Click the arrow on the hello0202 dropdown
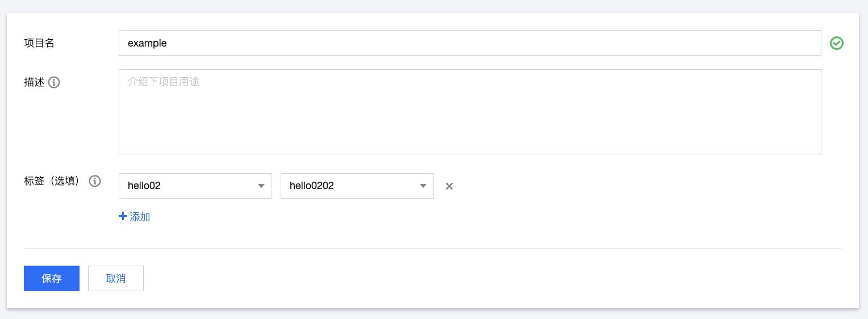Screen dimensions: 868x319 tap(423, 186)
